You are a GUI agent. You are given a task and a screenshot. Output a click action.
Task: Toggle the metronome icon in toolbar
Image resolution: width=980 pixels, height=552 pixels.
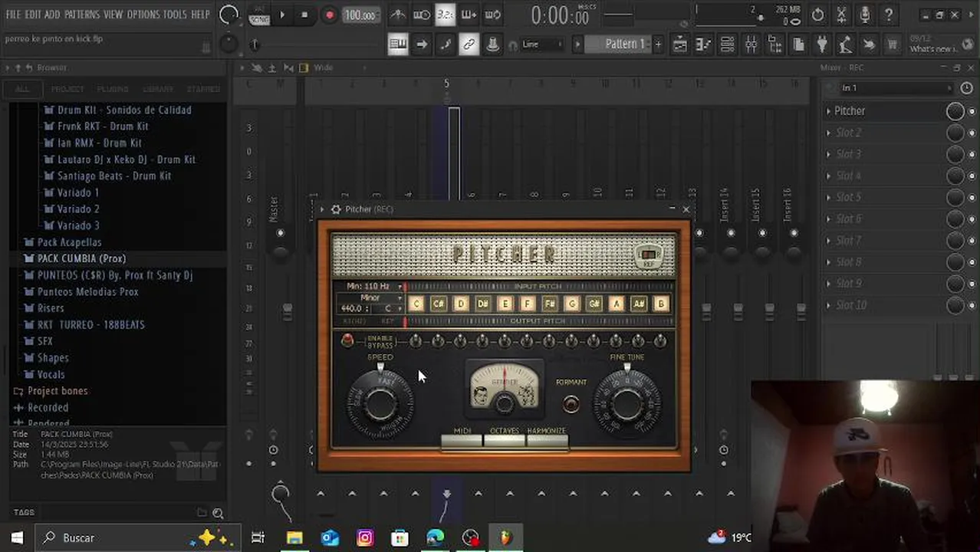pos(398,15)
